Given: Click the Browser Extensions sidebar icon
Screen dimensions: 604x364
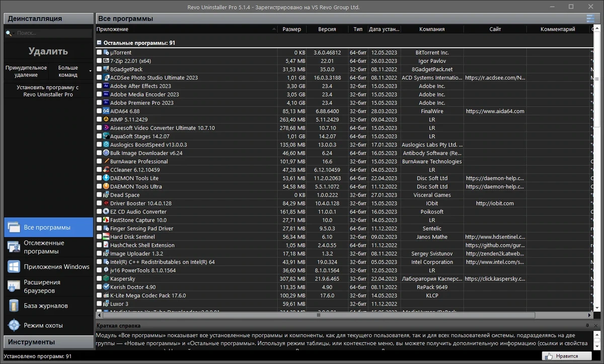Looking at the screenshot, I should pyautogui.click(x=14, y=286).
